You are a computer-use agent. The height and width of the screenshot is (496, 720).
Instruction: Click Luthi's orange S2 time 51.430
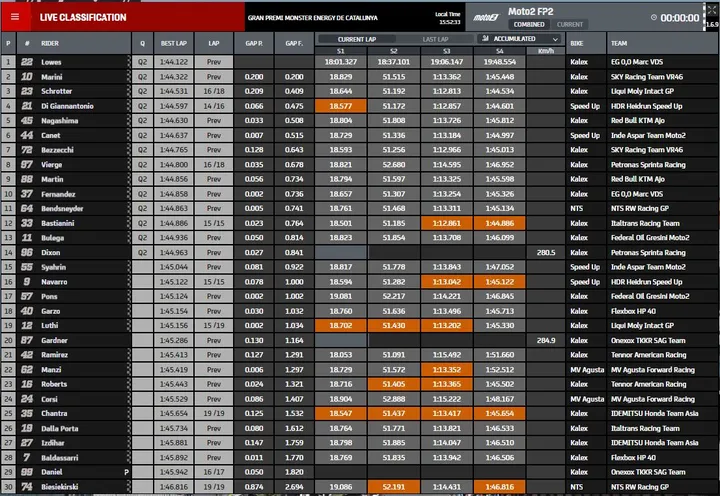pos(394,326)
